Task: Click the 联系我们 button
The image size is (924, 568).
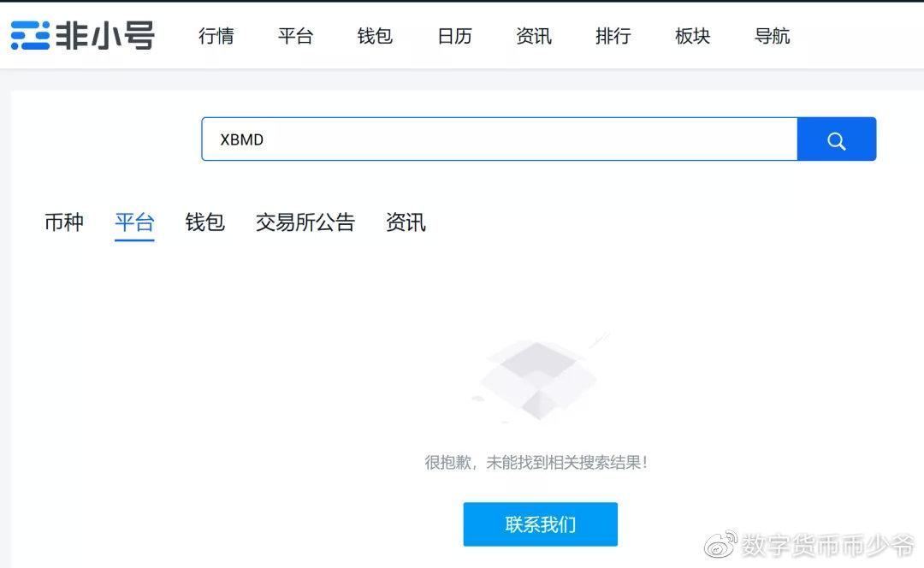Action: tap(540, 524)
